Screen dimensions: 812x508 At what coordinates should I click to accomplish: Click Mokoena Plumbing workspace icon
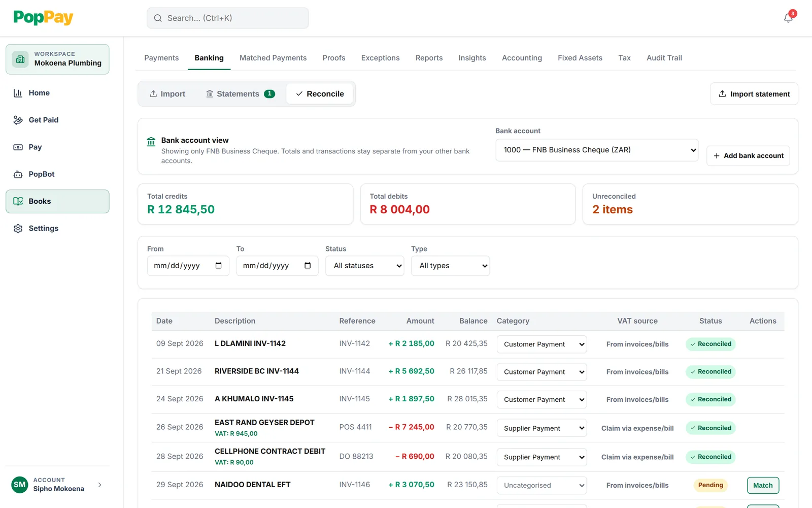pyautogui.click(x=20, y=59)
